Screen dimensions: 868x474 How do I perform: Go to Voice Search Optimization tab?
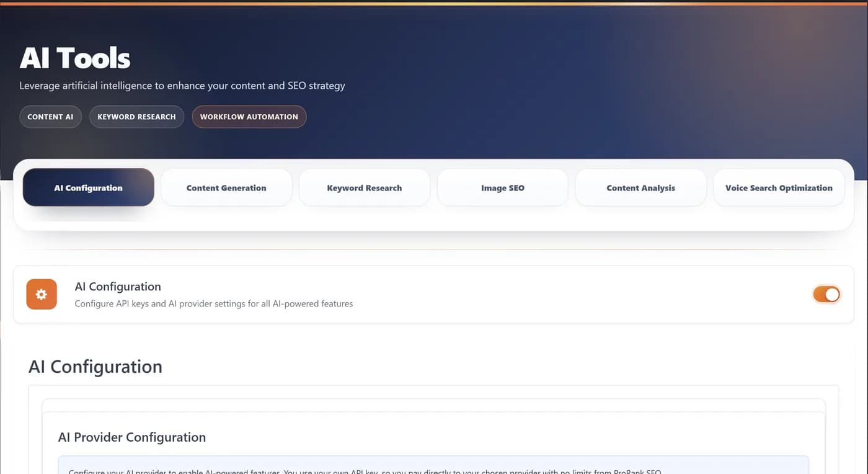click(779, 187)
